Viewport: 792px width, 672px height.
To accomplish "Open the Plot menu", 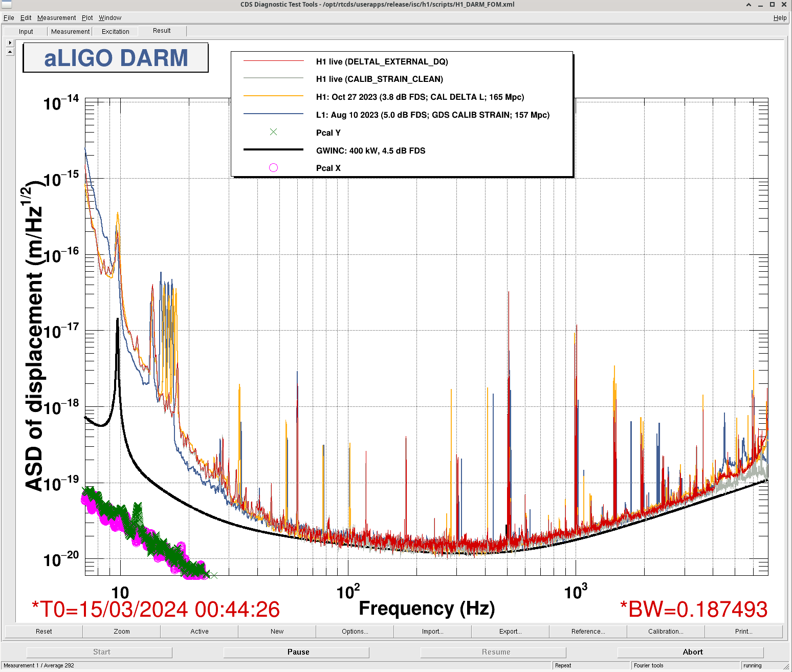I will click(87, 18).
